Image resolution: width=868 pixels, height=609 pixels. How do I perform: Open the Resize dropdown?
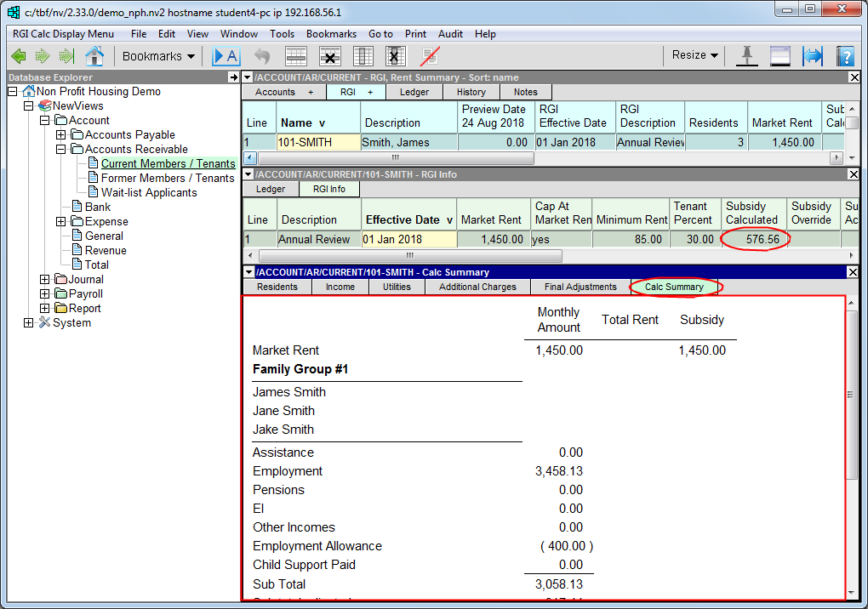694,55
